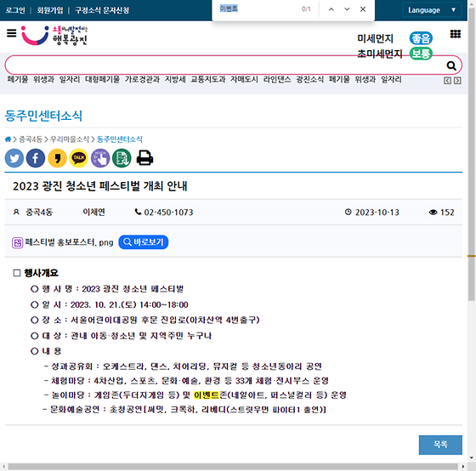The height and width of the screenshot is (471, 476).
Task: Click the 로그인 link
Action: coord(15,10)
